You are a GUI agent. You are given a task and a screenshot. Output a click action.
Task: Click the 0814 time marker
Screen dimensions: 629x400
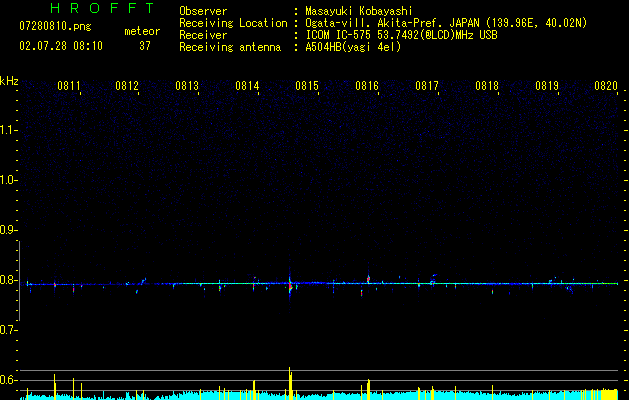tap(247, 86)
